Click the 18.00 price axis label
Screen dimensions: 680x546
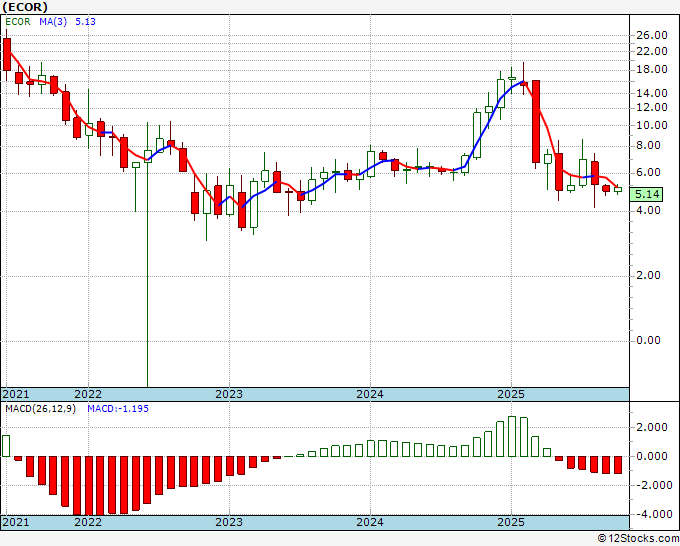pyautogui.click(x=651, y=69)
